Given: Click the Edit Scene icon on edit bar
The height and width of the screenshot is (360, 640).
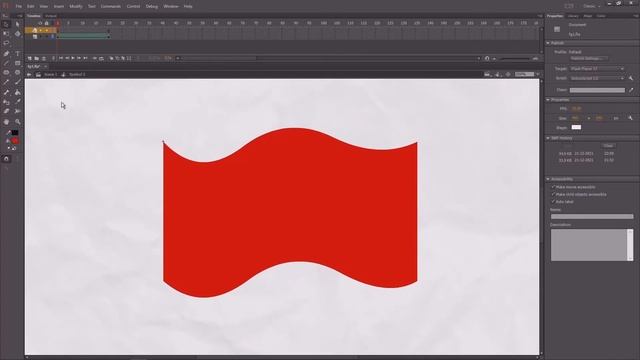Looking at the screenshot, I should click(487, 74).
